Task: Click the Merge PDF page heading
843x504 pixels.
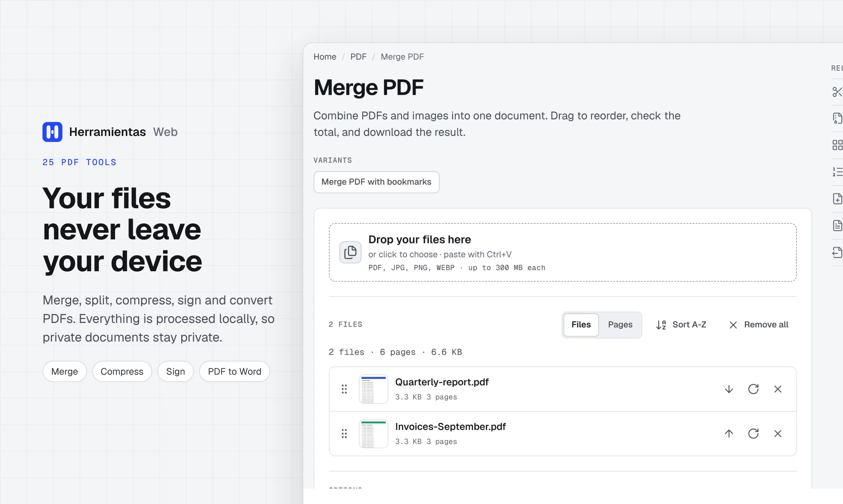Action: point(368,87)
